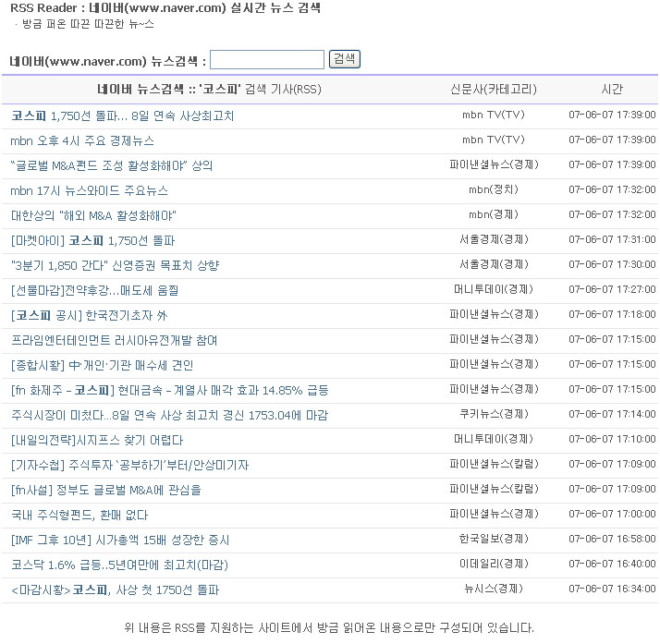Open article '<마감시황>코스피, 사상 첫 1750선 돌파'
Screen dimensions: 660x644
[115, 589]
